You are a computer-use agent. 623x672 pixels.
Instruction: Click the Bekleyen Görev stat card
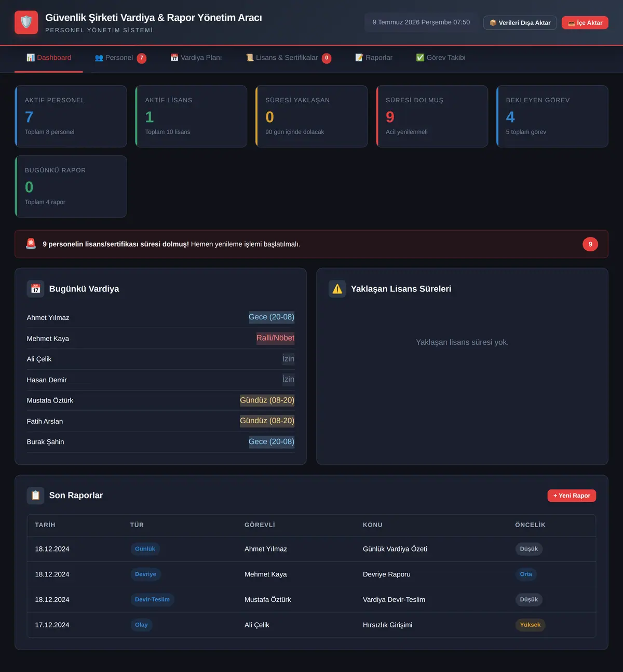(x=552, y=116)
